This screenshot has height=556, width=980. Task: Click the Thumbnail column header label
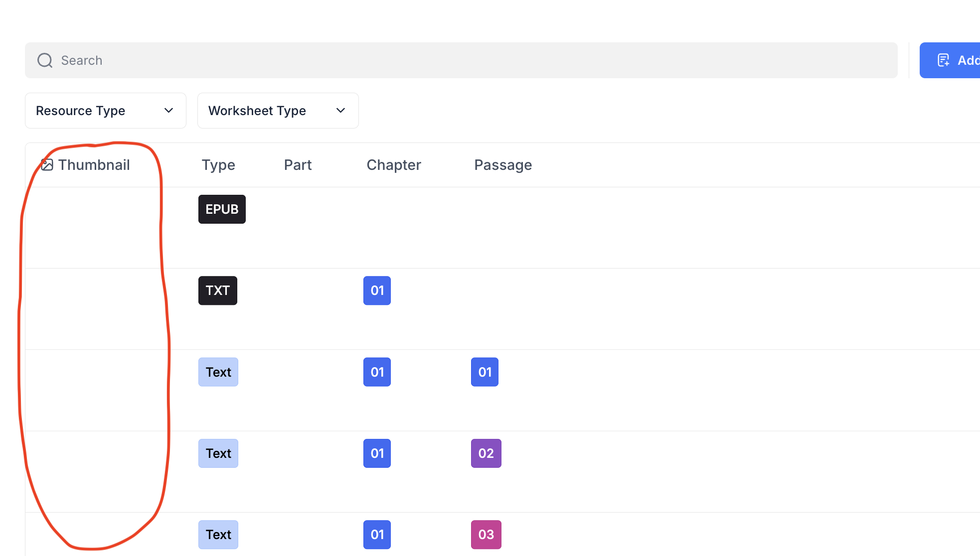[x=94, y=165]
